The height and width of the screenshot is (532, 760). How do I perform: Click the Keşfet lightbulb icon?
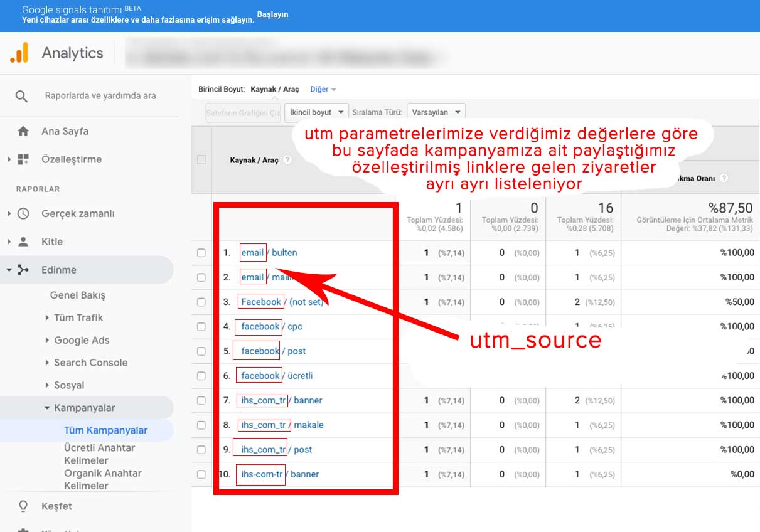[x=23, y=506]
